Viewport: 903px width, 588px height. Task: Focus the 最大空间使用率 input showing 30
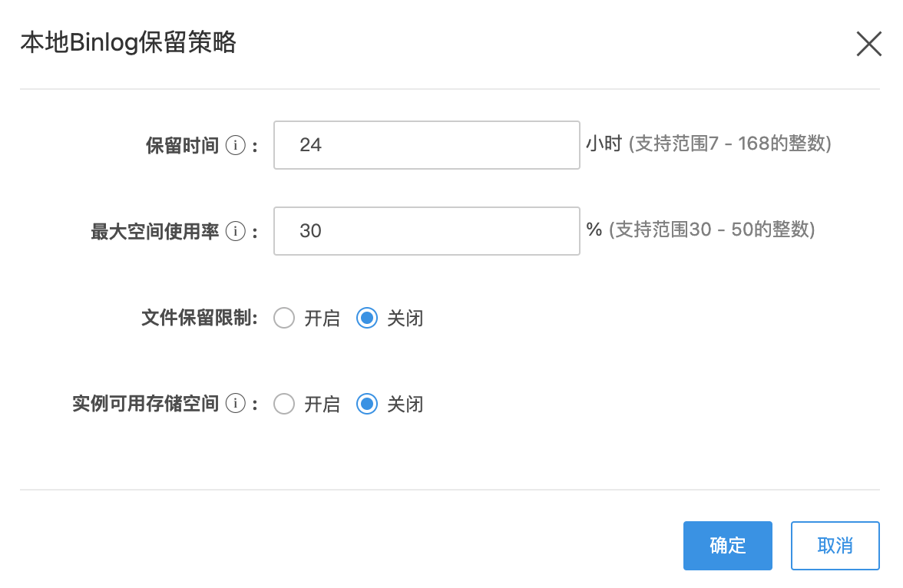click(x=426, y=231)
